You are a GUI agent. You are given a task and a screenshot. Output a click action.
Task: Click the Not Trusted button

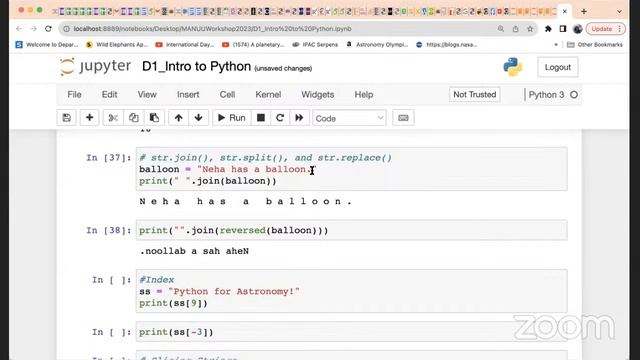pyautogui.click(x=475, y=95)
